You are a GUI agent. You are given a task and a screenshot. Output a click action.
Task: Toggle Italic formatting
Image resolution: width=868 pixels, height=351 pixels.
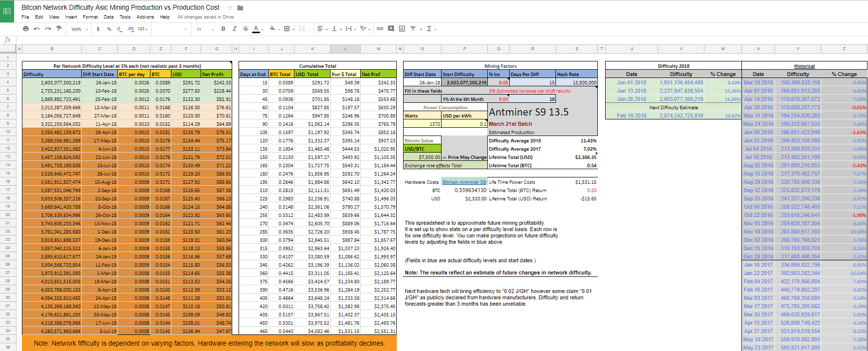[234, 29]
